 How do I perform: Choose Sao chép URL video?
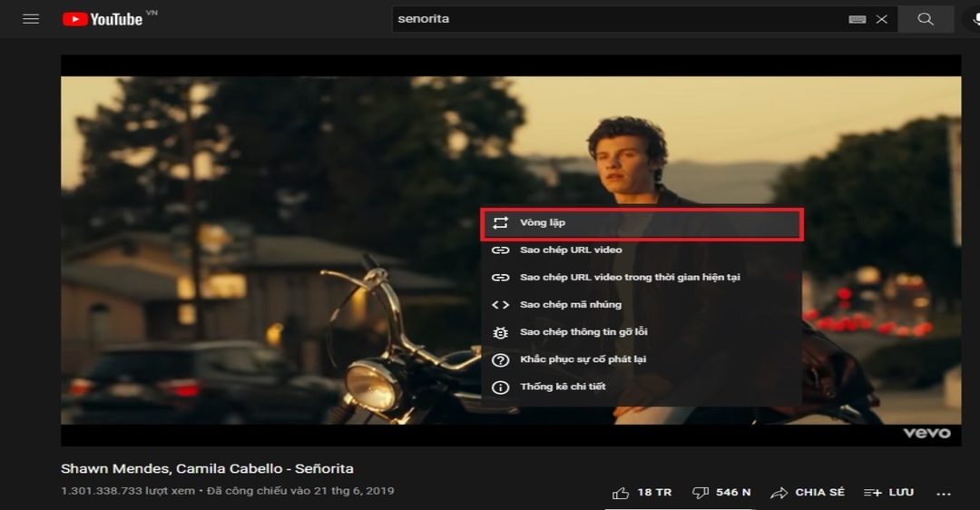pos(642,250)
